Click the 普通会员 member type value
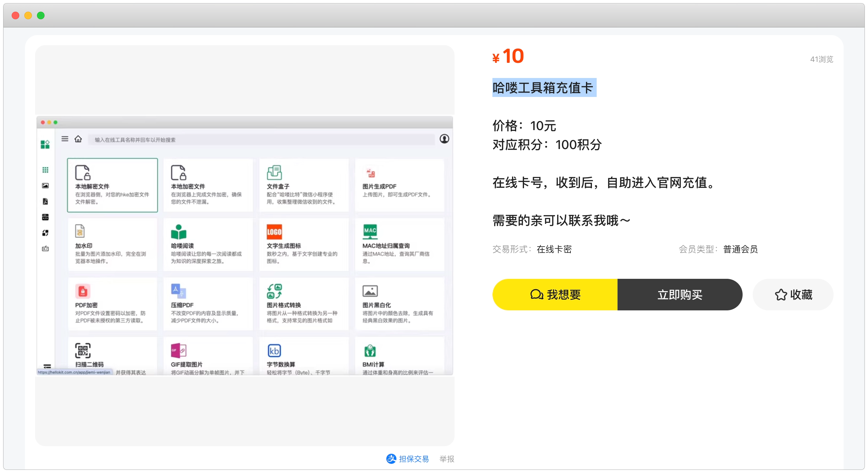This screenshot has width=868, height=473. pos(741,249)
